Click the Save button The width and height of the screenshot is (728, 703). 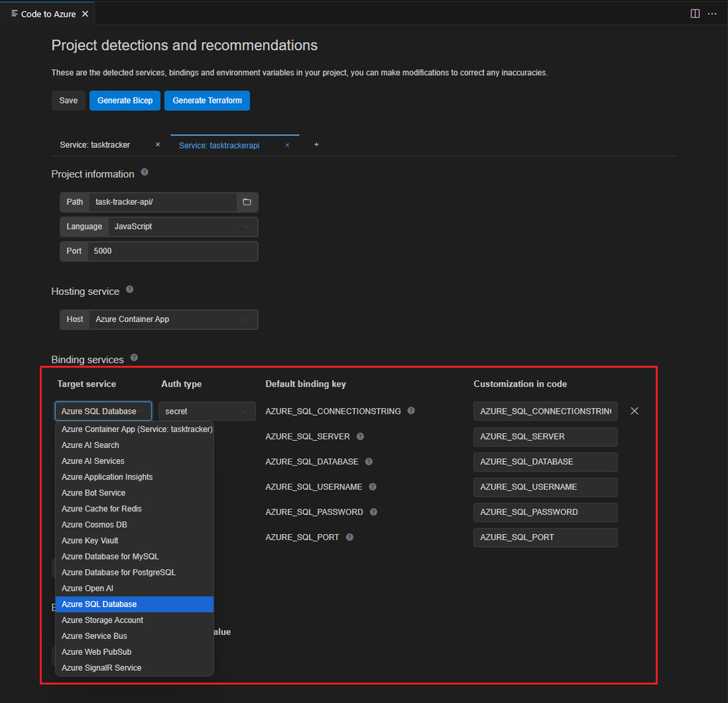point(69,101)
